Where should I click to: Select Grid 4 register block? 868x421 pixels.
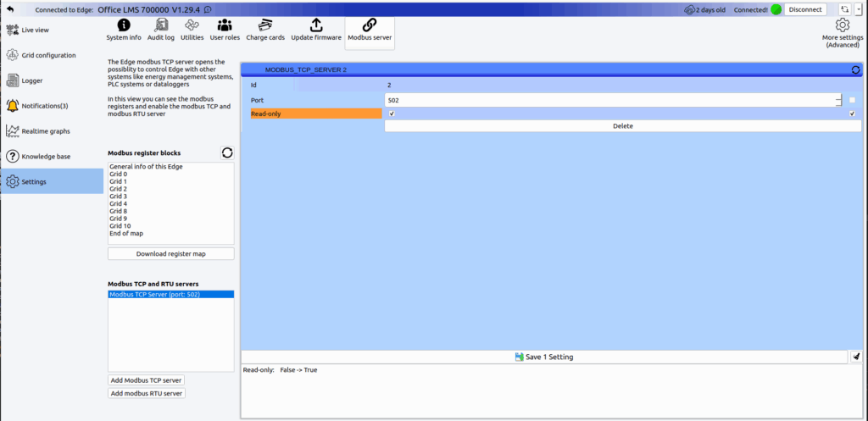point(118,203)
